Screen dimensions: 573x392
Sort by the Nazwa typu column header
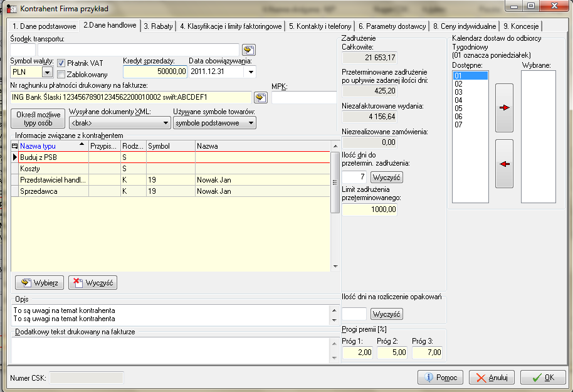53,146
